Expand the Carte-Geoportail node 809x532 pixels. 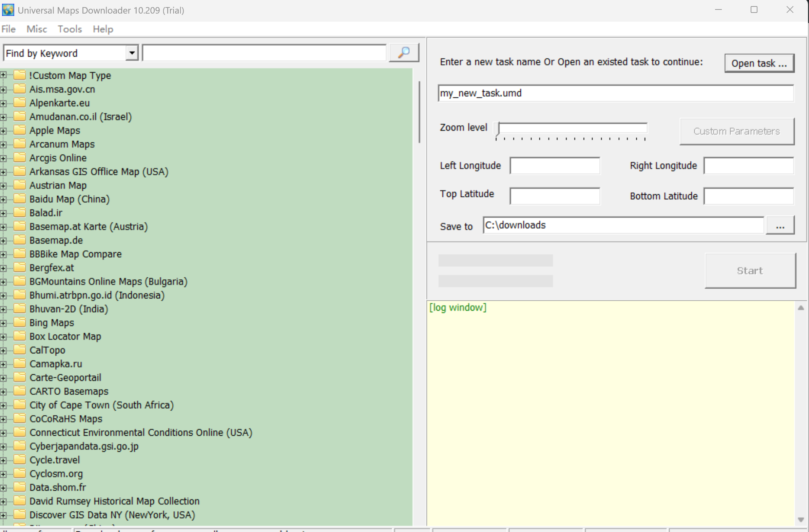tap(3, 378)
